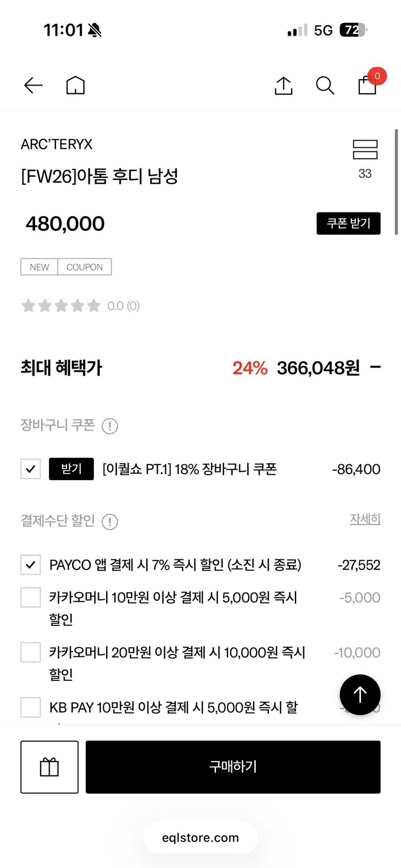Tap the black 받기 coupon button
401x868 pixels.
(x=71, y=469)
